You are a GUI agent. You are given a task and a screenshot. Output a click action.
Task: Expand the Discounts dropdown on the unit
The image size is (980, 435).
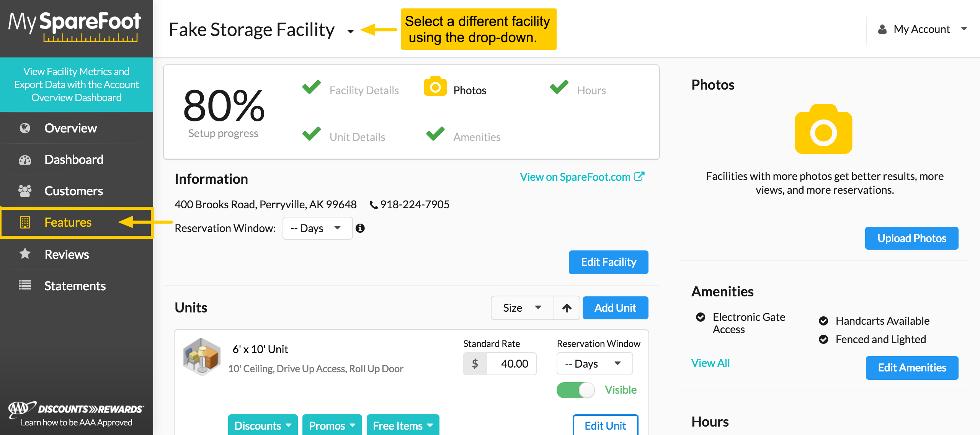[x=263, y=425]
